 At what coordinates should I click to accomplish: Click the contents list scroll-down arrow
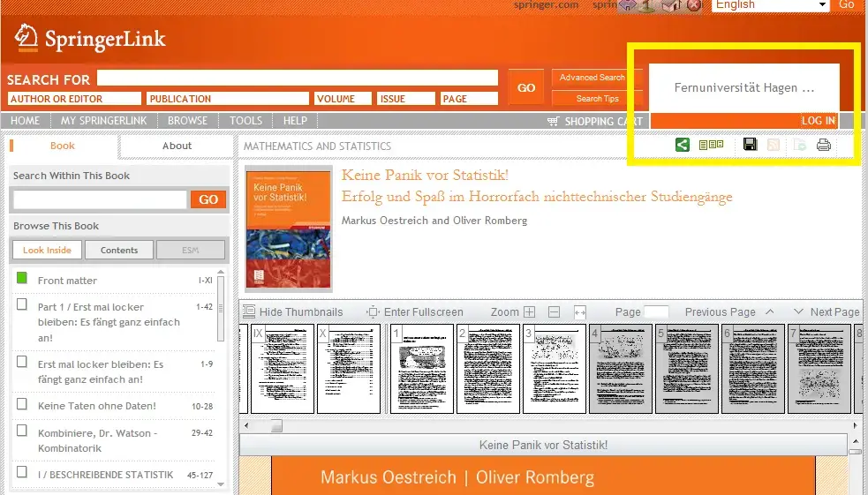[x=221, y=484]
